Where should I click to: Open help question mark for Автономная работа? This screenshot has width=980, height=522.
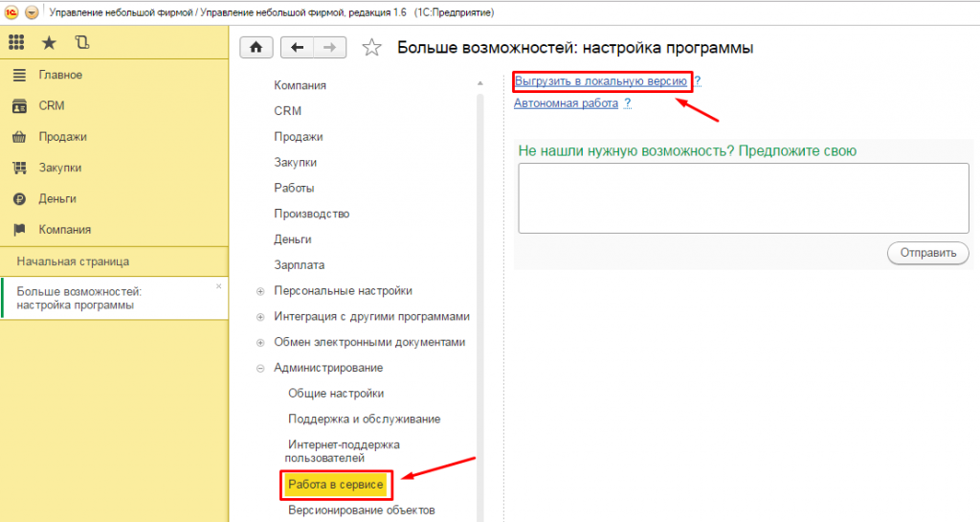click(x=628, y=103)
